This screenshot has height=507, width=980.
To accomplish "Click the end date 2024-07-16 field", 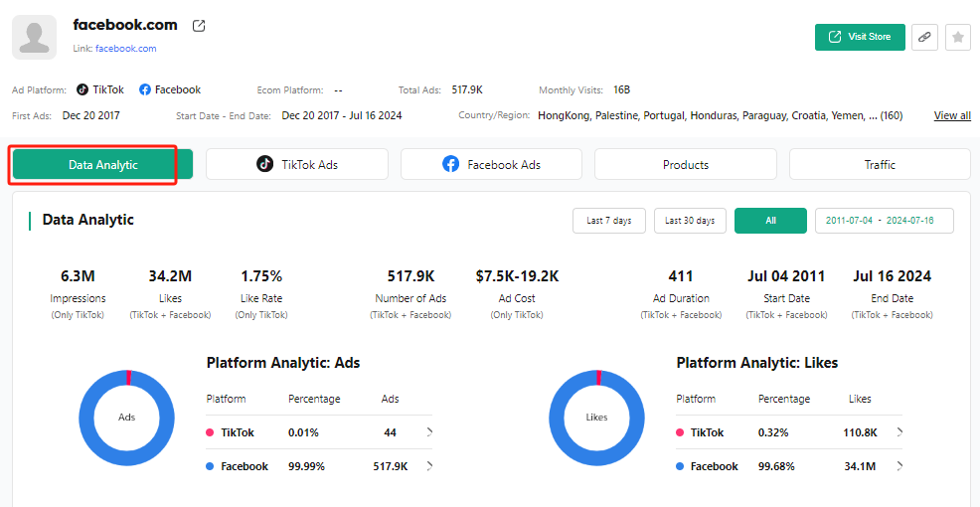I will tap(910, 221).
